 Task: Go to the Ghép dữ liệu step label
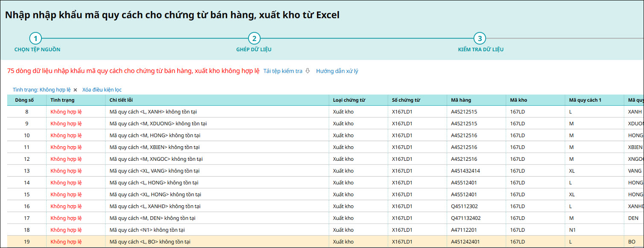point(254,50)
